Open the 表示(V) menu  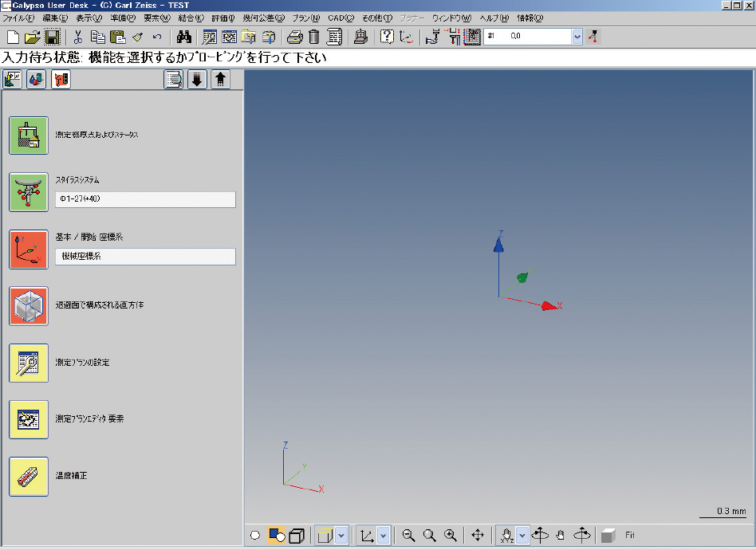coord(89,18)
